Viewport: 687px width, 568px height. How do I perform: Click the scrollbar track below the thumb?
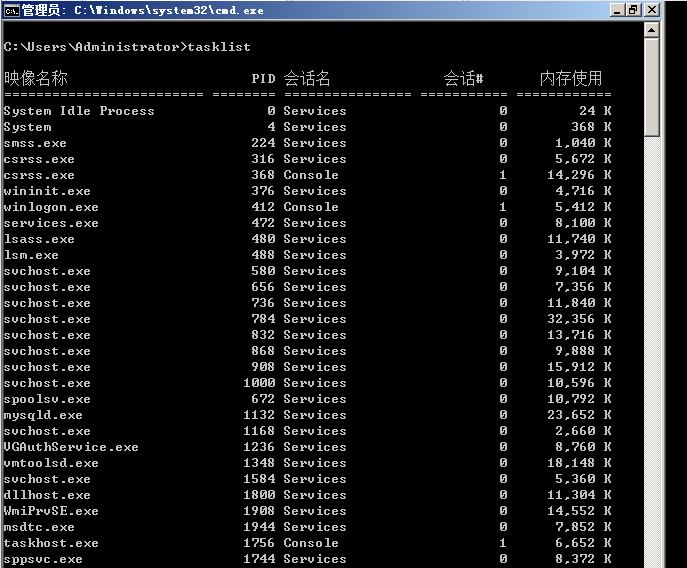(652, 351)
